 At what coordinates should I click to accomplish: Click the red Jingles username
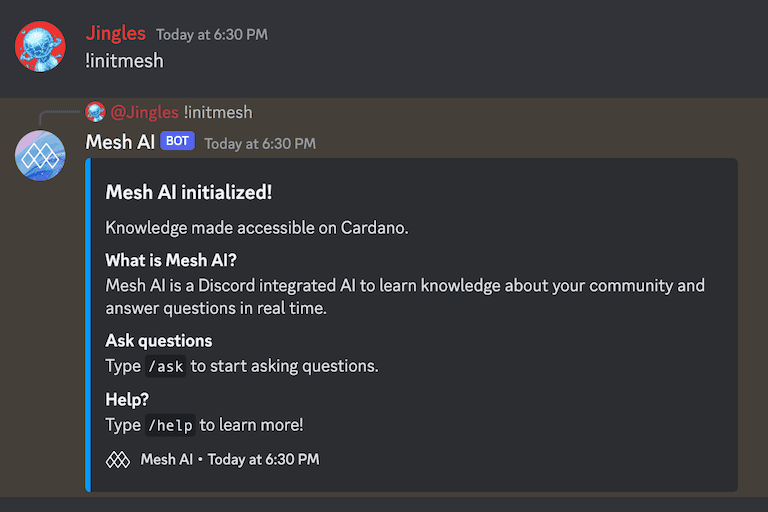[x=115, y=35]
